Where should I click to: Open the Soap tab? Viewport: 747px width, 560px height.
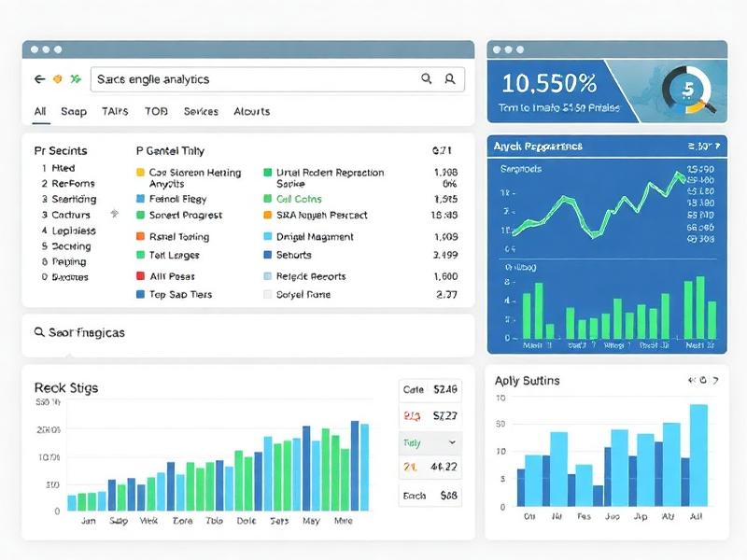click(74, 111)
